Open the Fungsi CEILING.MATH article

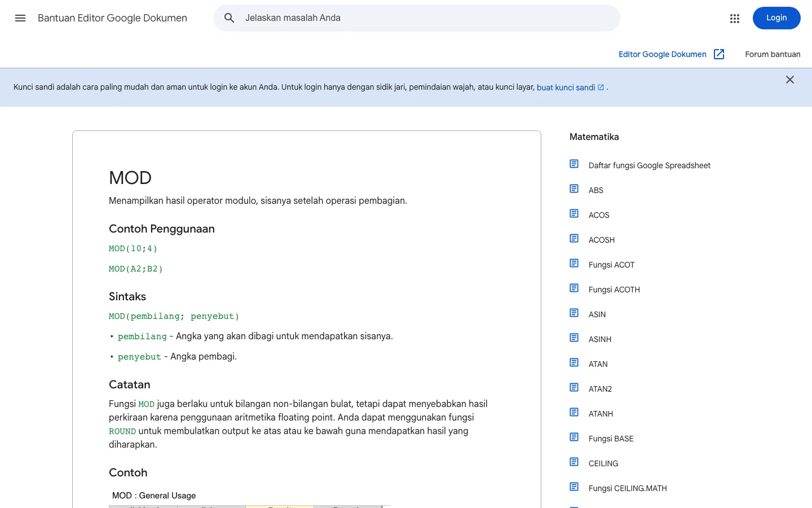(628, 488)
